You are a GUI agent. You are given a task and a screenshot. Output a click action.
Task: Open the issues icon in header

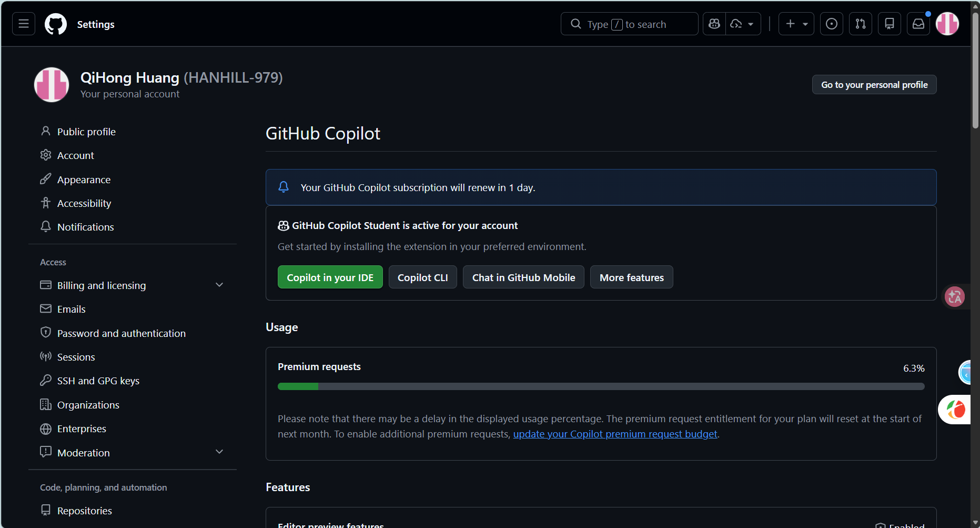(832, 24)
